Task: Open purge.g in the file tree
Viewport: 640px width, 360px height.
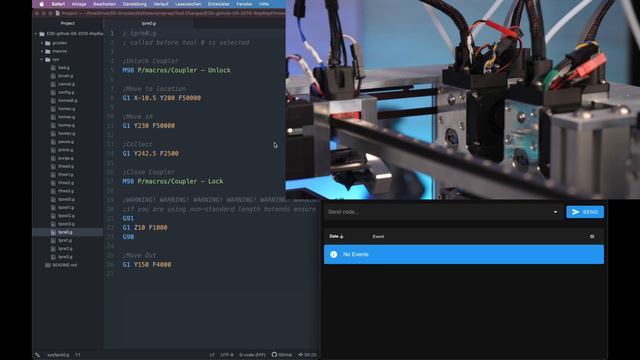Action: [66, 158]
